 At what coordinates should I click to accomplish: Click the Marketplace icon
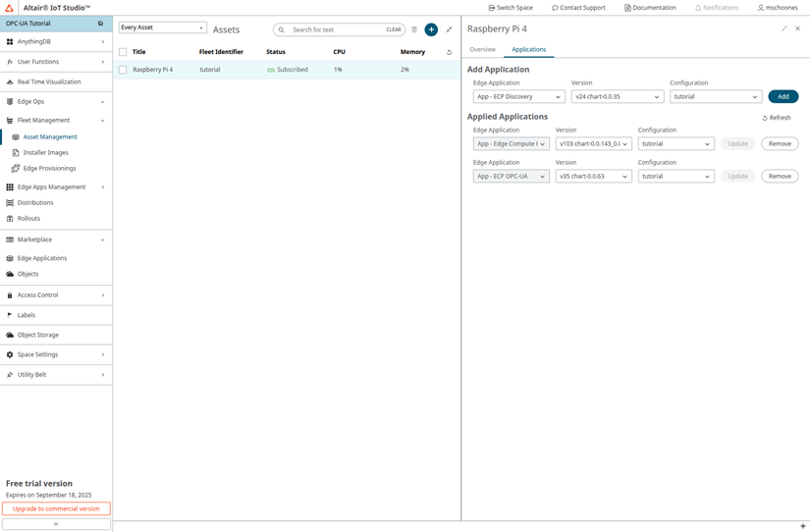pyautogui.click(x=9, y=239)
